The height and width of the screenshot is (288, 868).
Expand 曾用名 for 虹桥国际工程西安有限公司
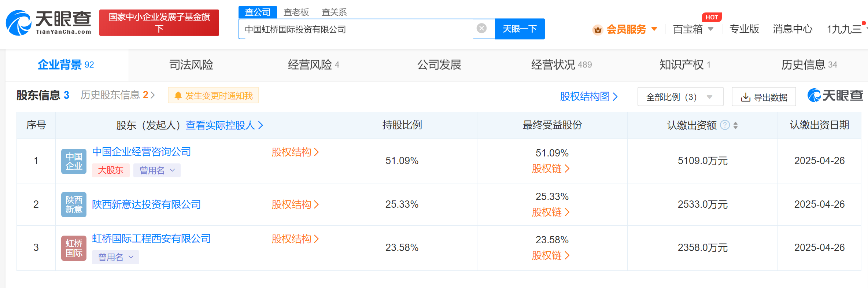click(115, 257)
